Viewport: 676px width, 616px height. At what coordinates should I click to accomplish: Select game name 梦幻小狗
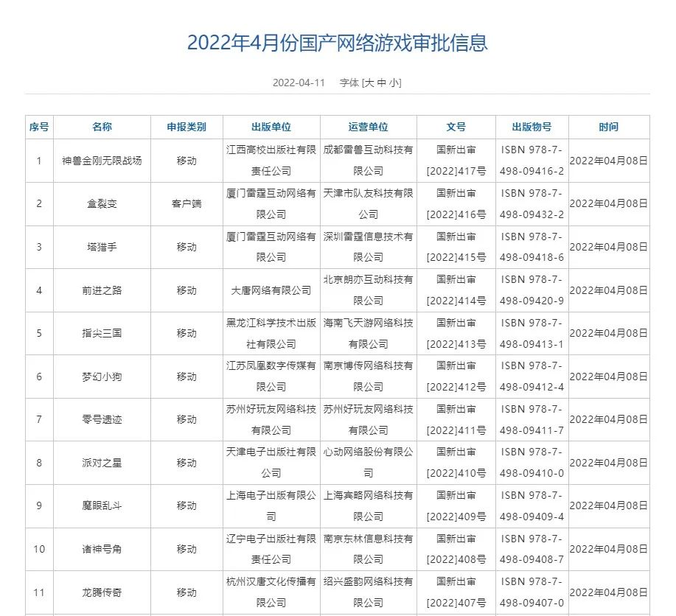tap(102, 377)
